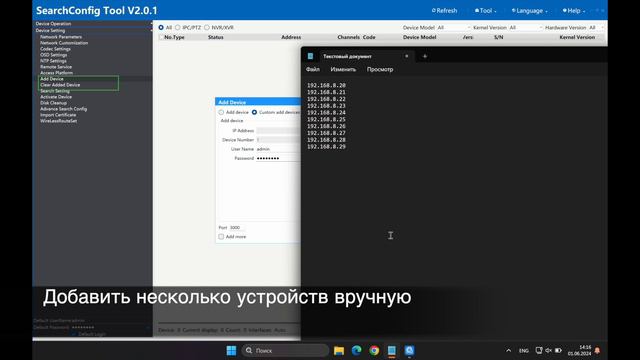Sort by the Address column header

pos(291,37)
